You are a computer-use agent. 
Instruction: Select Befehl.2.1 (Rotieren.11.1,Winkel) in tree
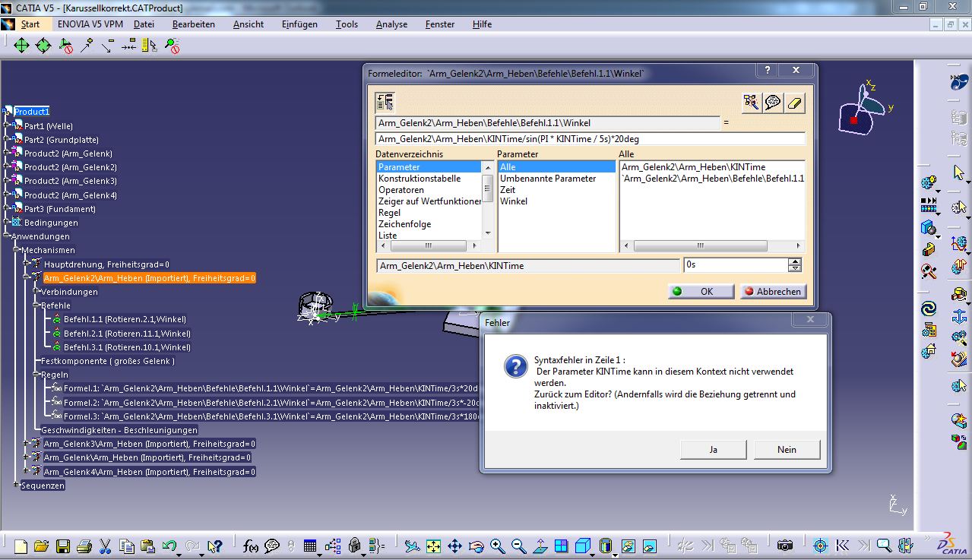[x=127, y=334]
